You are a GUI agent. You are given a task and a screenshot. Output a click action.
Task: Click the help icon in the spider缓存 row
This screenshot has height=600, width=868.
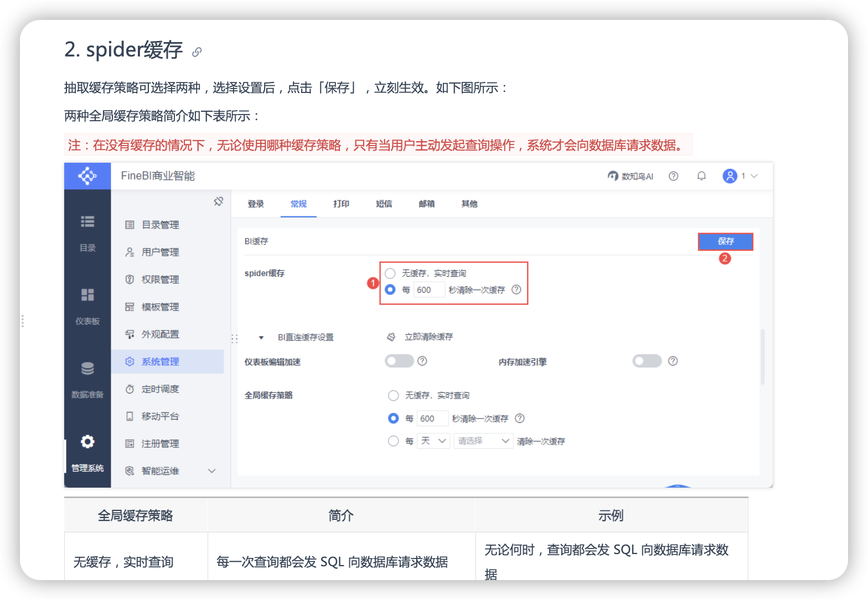[516, 289]
